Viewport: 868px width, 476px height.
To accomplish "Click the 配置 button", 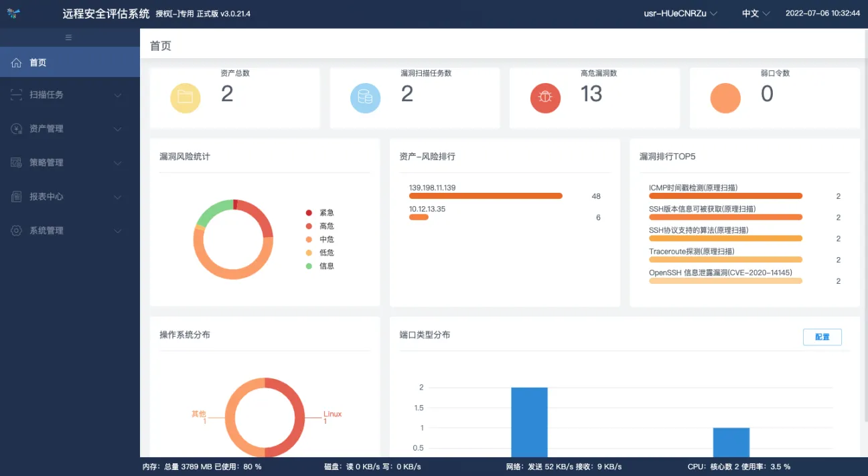I will 822,337.
